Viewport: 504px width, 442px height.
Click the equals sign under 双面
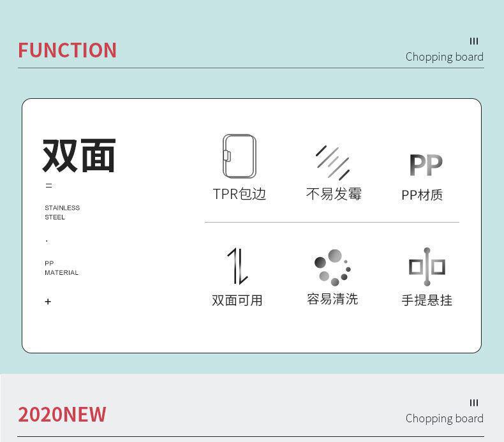point(48,186)
